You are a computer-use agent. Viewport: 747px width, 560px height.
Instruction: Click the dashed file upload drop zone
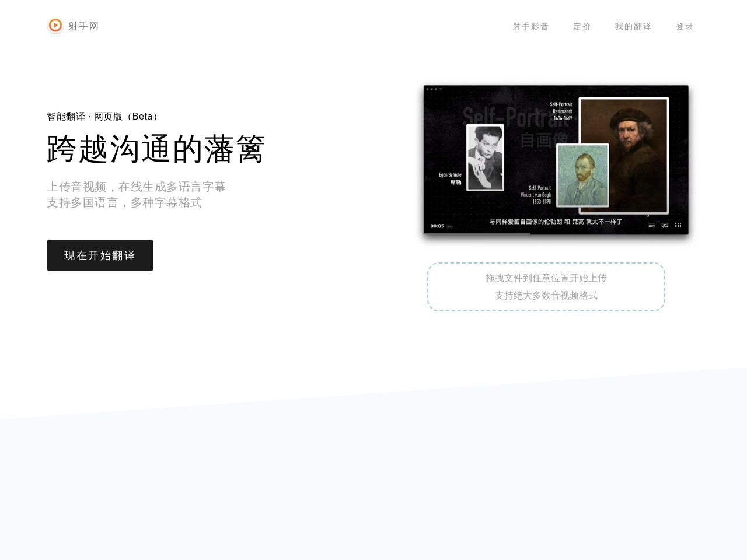point(546,287)
